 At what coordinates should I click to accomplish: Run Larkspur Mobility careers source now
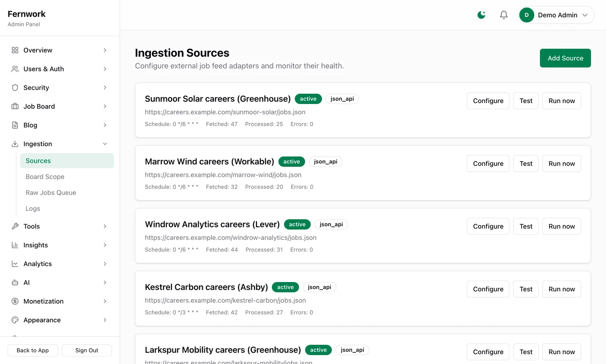point(561,352)
